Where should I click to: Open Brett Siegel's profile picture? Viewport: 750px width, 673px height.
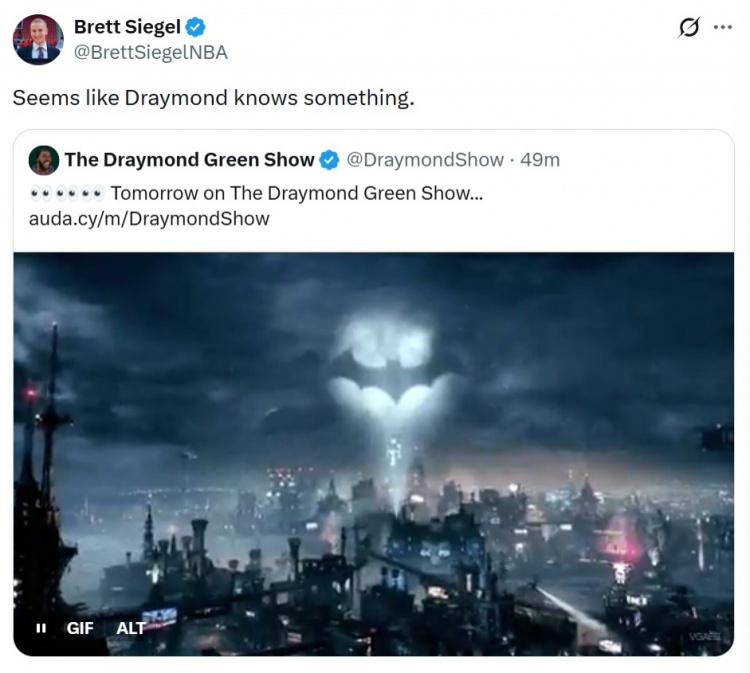pyautogui.click(x=38, y=40)
